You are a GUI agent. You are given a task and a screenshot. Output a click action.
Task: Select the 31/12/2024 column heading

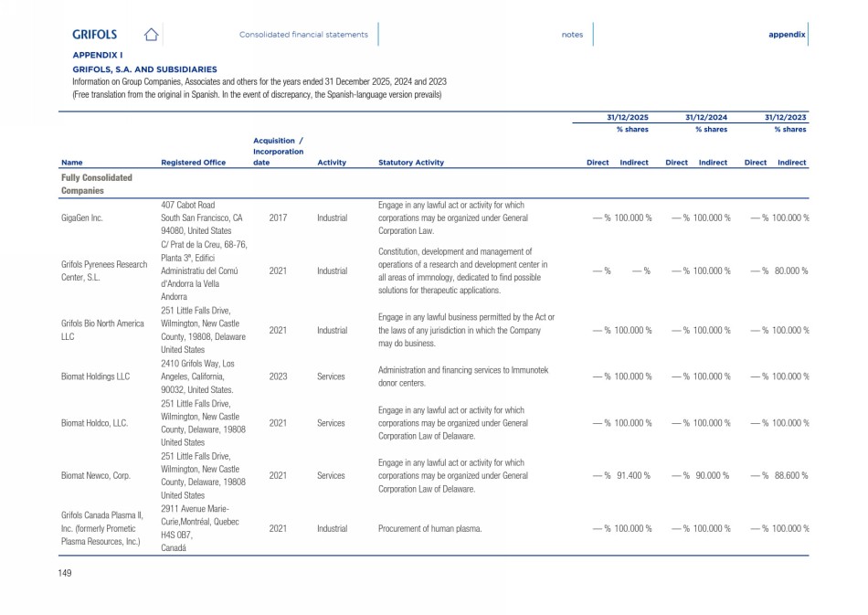pos(706,118)
